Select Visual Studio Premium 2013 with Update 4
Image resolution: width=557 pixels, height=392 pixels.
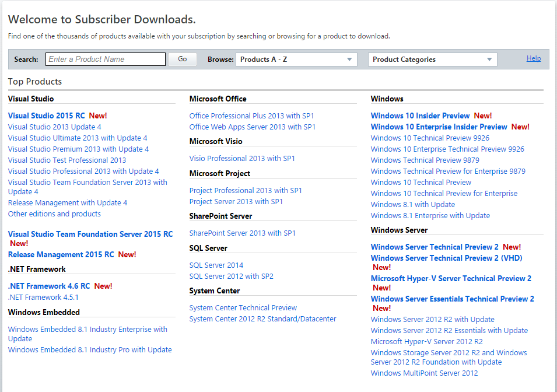[x=79, y=149]
